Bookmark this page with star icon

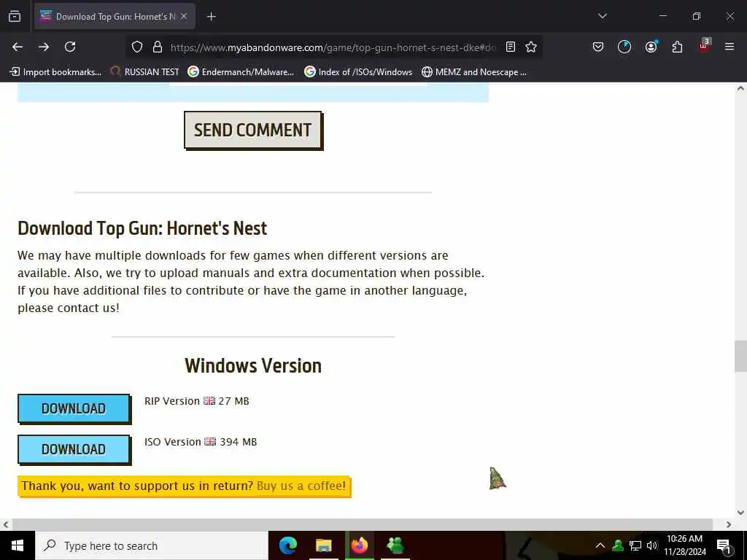point(531,47)
